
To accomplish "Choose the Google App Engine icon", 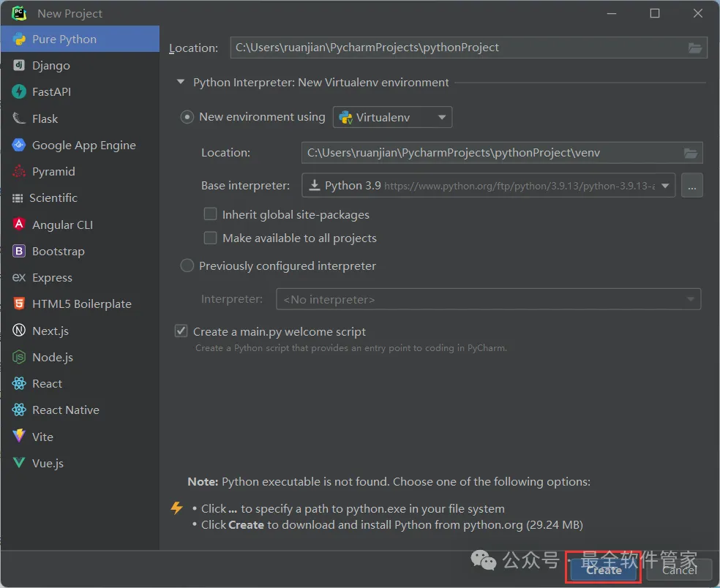I will coord(19,145).
